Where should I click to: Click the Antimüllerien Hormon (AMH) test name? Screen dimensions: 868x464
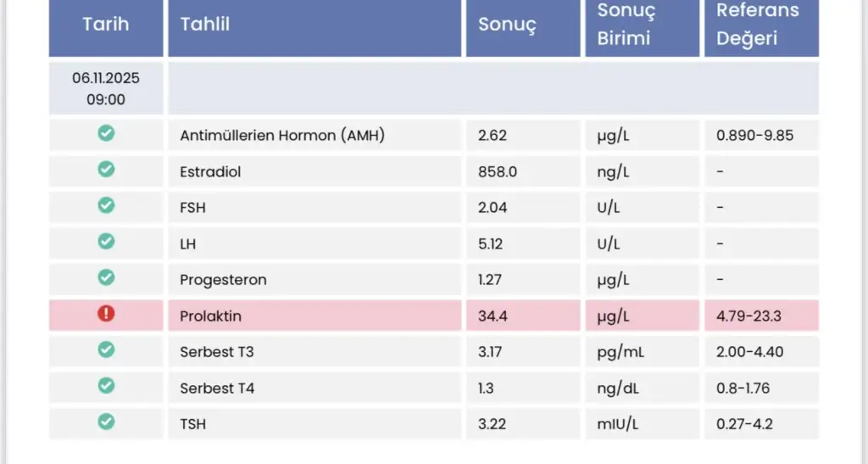tap(282, 135)
